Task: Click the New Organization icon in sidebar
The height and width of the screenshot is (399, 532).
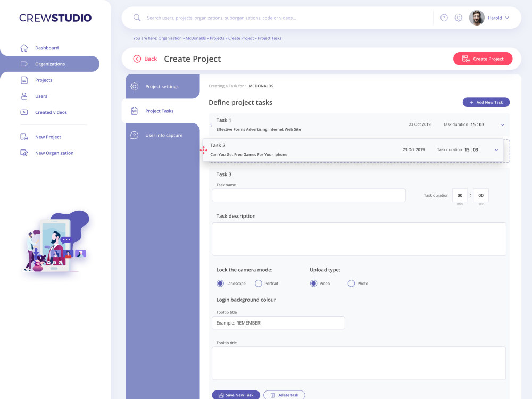Action: [24, 153]
